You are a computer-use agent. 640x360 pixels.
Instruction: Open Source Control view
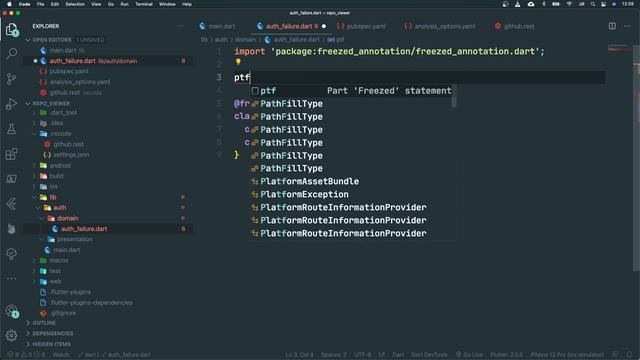[11, 79]
